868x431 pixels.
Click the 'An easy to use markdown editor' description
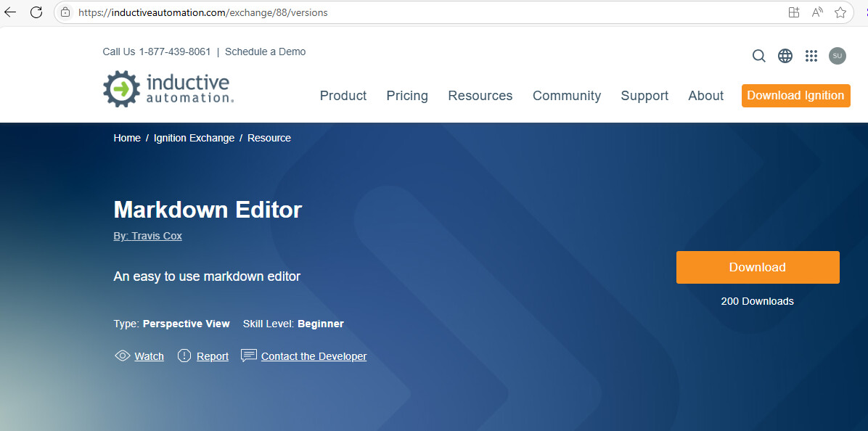[207, 276]
